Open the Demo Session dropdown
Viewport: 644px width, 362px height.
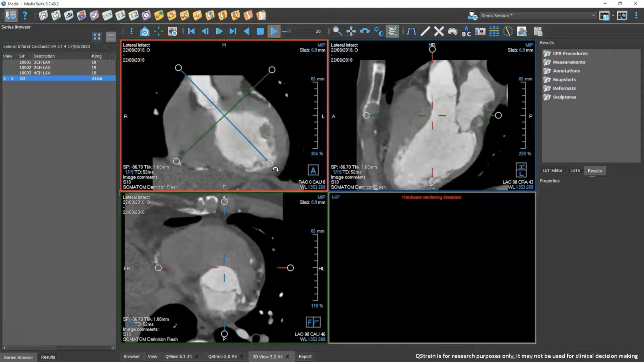pyautogui.click(x=593, y=15)
